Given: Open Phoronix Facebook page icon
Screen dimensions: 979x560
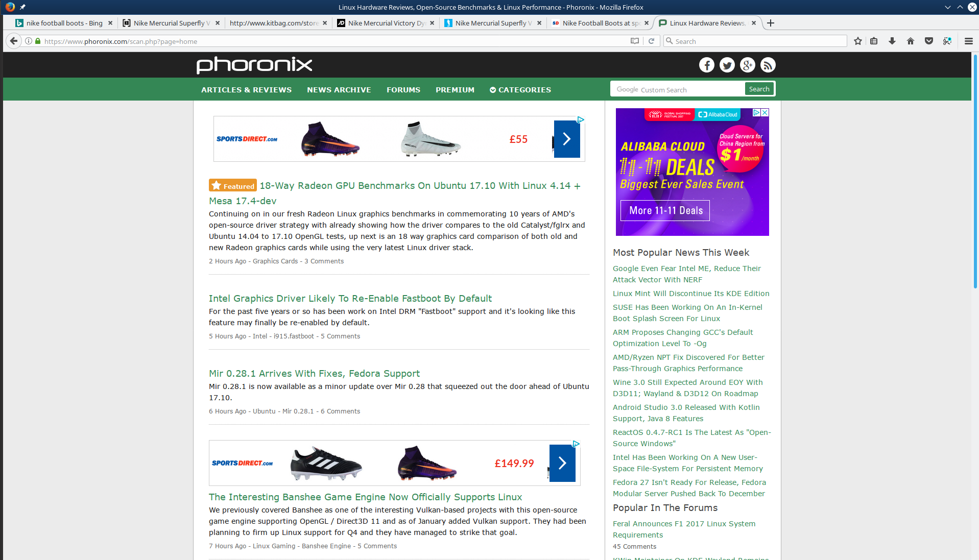Looking at the screenshot, I should [707, 65].
